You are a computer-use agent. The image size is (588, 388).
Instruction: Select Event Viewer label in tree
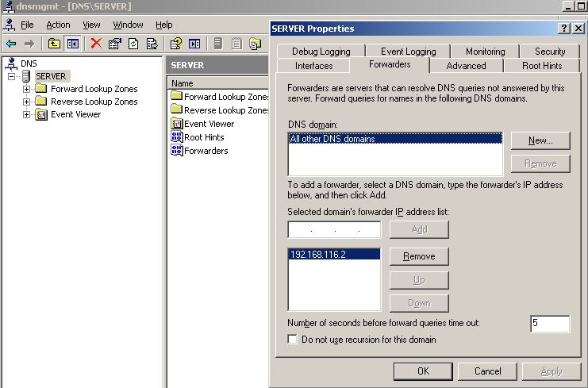point(75,114)
